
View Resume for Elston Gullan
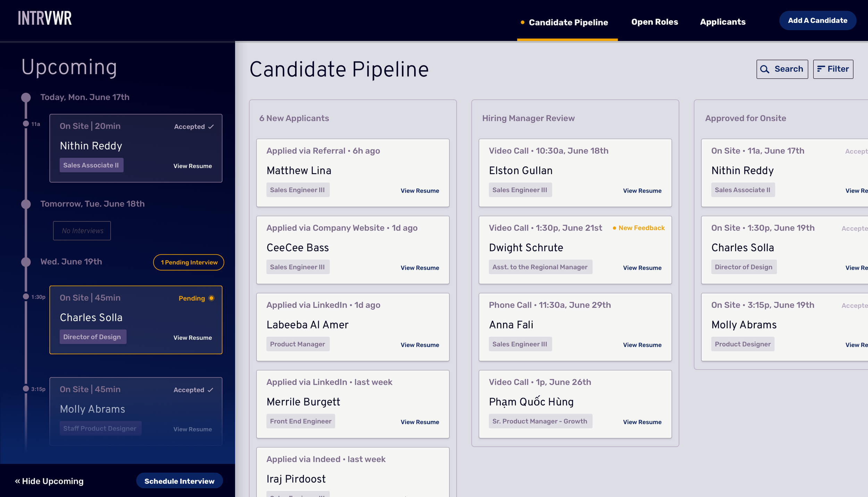642,191
